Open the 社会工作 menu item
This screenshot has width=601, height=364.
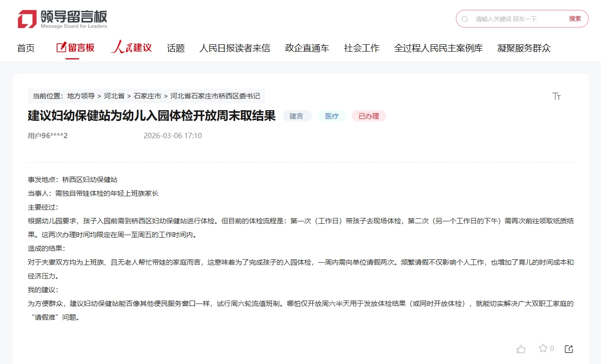(361, 48)
